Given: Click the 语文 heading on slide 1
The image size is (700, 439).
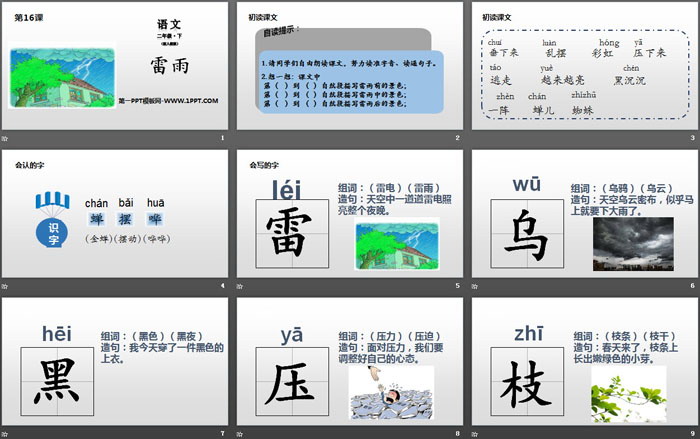Looking at the screenshot, I should pos(169,24).
